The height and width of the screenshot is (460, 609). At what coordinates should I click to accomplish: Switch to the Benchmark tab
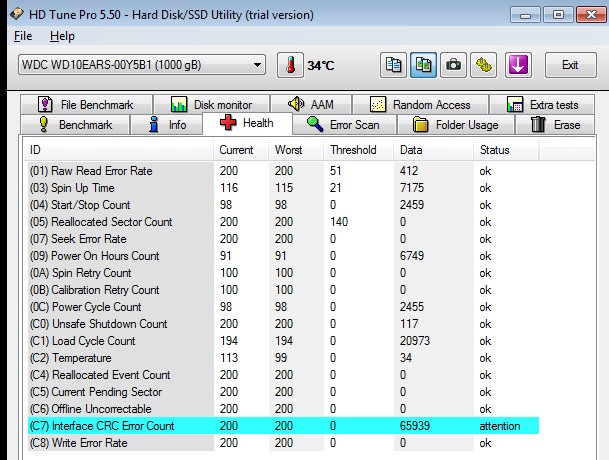click(76, 125)
